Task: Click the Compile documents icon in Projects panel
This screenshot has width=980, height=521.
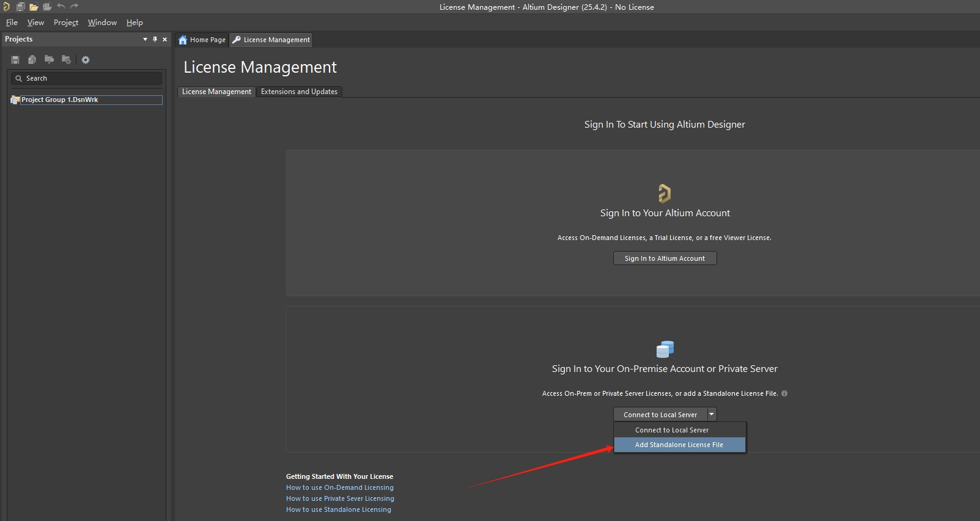Action: click(32, 60)
